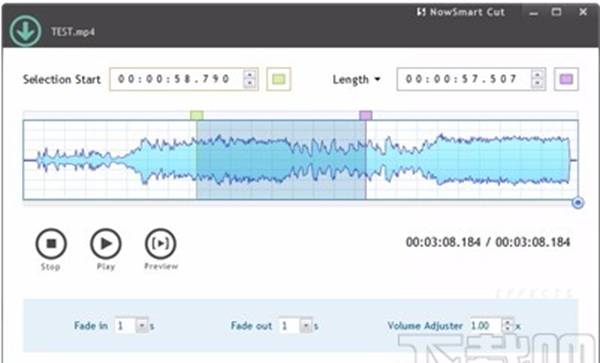This screenshot has width=600, height=363.
Task: Click the Stop playback button
Action: (51, 244)
